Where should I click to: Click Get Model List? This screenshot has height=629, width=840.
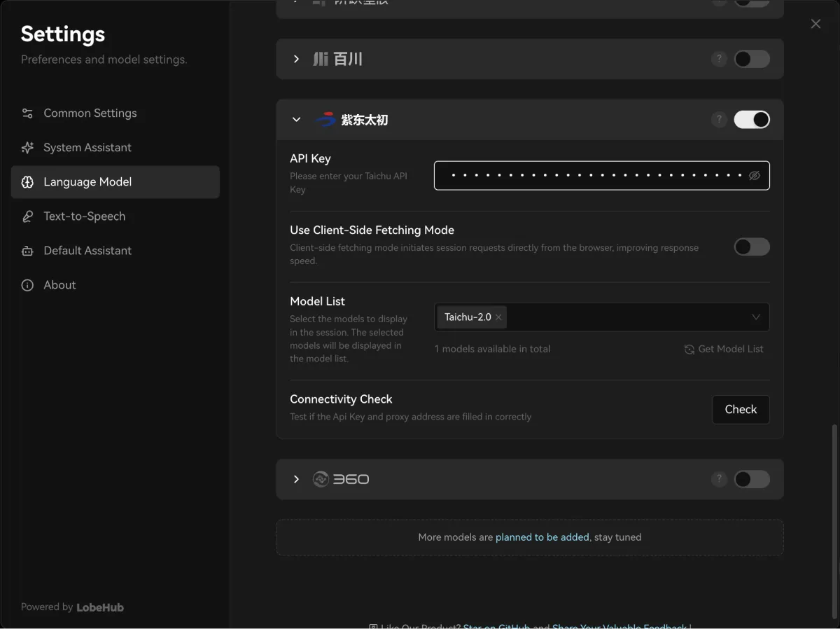[724, 349]
